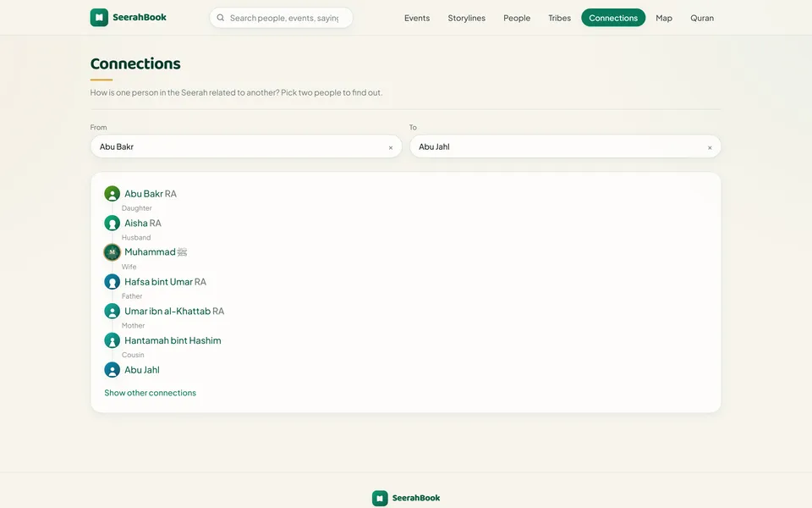Click the Connections page heading
Viewport: 812px width, 508px height.
tap(135, 63)
